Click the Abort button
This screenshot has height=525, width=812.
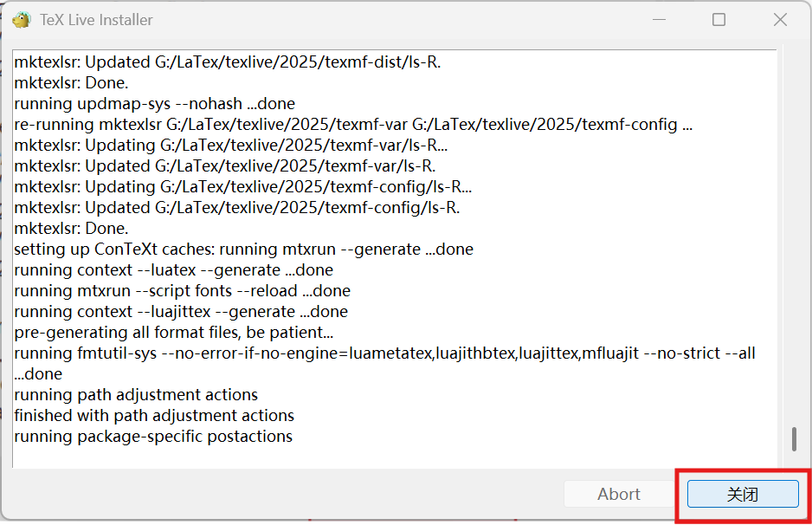coord(618,494)
